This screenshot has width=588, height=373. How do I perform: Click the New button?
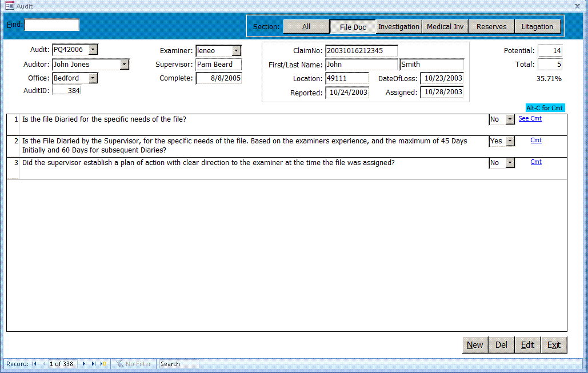[475, 345]
